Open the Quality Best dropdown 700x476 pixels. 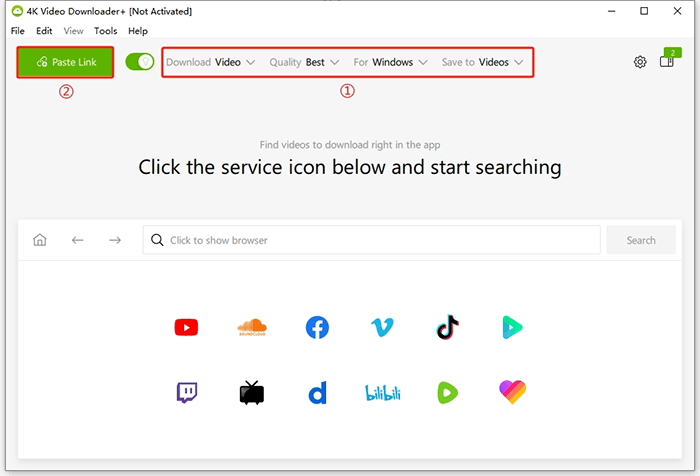tap(304, 62)
